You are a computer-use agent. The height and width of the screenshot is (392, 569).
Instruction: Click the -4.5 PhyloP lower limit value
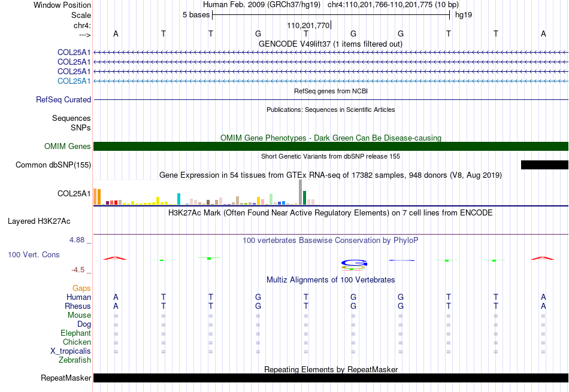(78, 269)
